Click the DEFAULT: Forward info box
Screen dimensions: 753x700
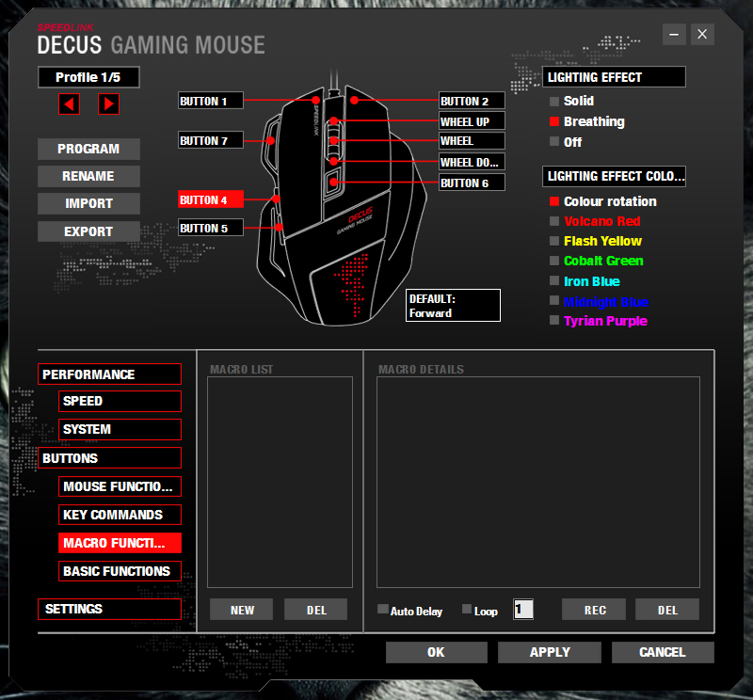453,306
